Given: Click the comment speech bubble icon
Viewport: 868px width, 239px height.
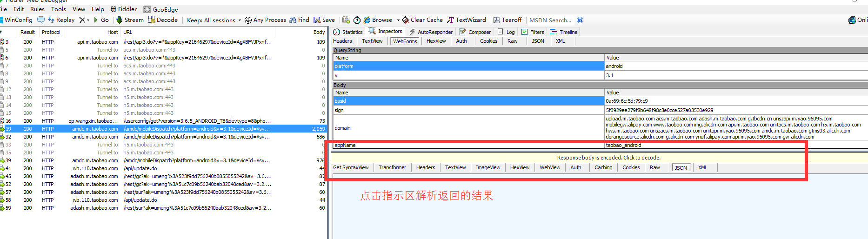Looking at the screenshot, I should pos(41,20).
